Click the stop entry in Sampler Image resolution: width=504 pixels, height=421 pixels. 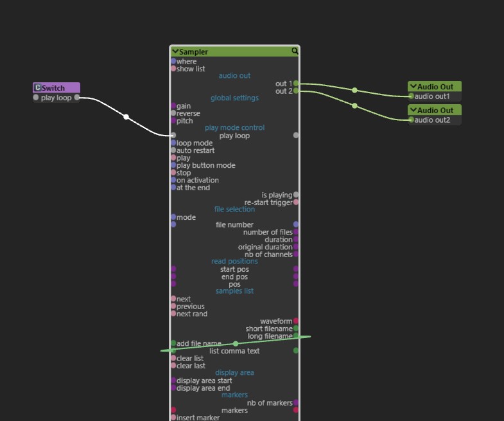tap(183, 173)
